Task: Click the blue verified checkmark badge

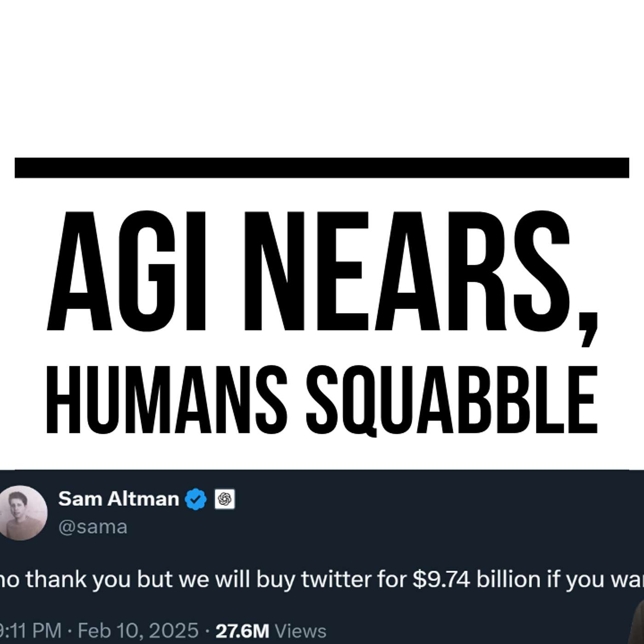Action: click(x=195, y=499)
